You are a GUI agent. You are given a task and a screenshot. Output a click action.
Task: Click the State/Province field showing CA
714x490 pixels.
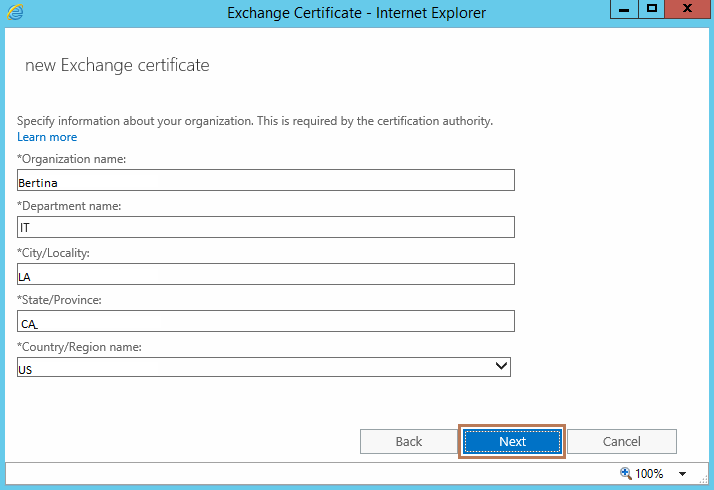[266, 321]
